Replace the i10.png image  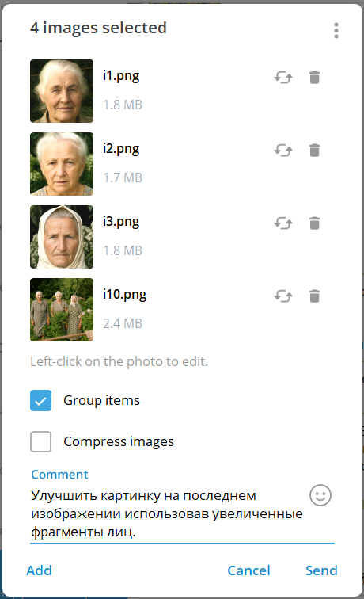pos(283,296)
